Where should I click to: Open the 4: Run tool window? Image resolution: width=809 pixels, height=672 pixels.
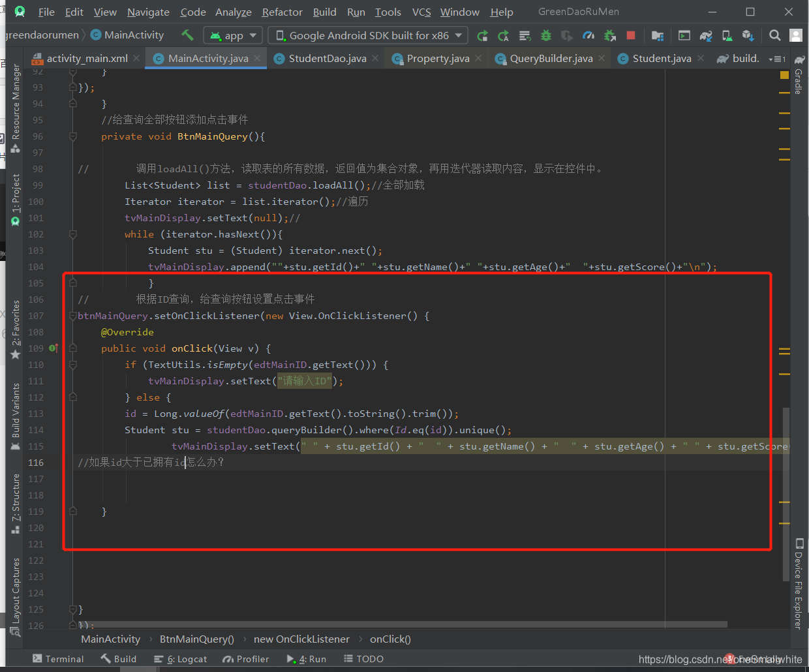[306, 659]
